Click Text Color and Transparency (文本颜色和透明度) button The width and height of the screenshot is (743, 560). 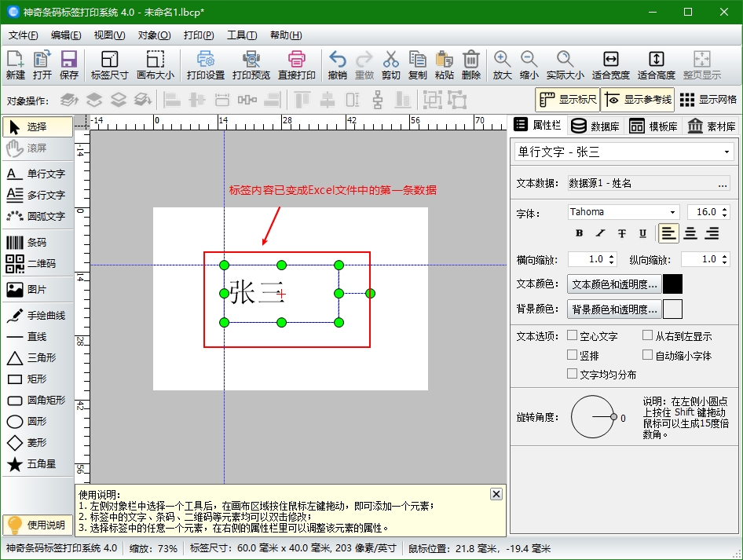614,284
